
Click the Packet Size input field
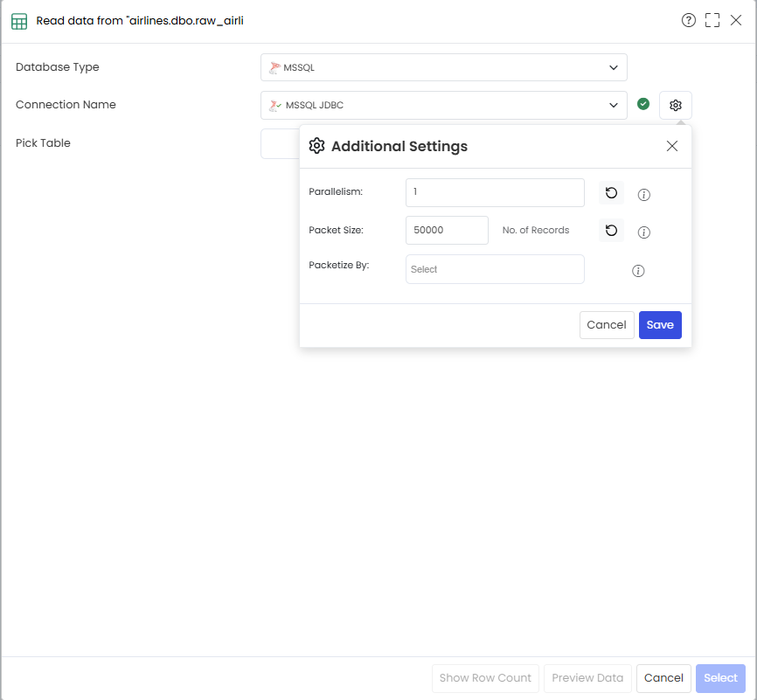click(x=447, y=231)
